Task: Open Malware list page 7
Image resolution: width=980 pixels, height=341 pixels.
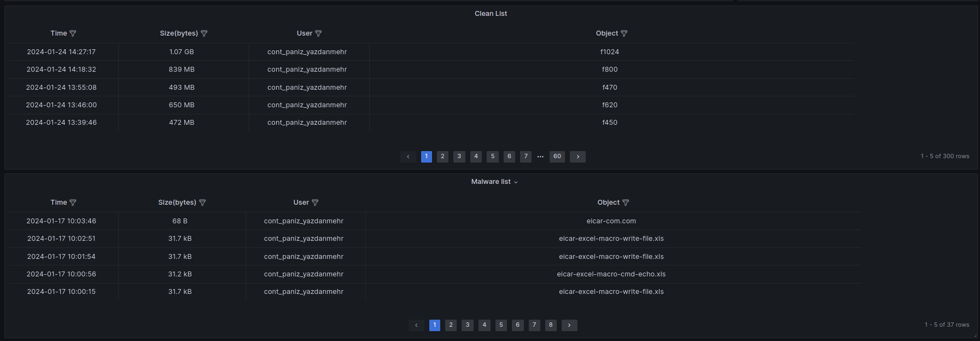Action: (x=534, y=325)
